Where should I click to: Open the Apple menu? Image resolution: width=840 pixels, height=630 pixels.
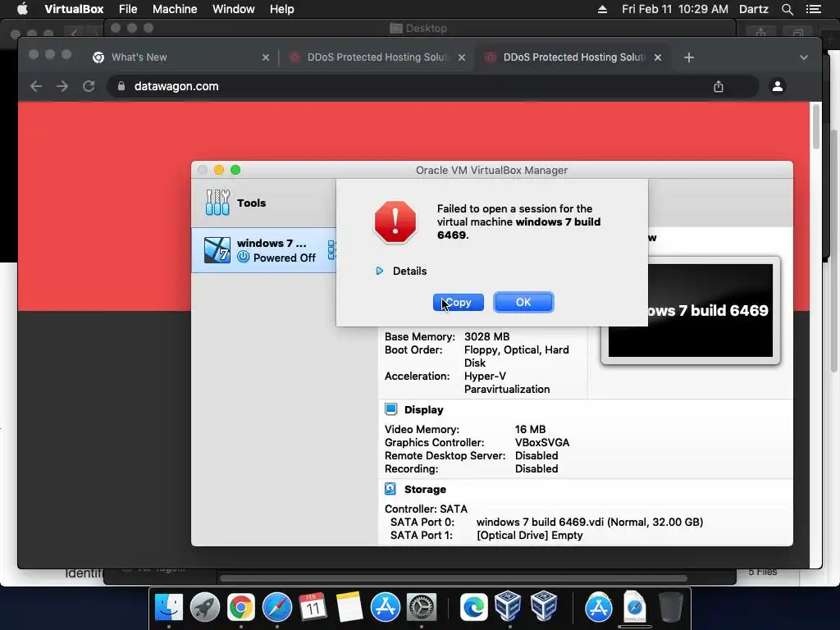pos(22,9)
